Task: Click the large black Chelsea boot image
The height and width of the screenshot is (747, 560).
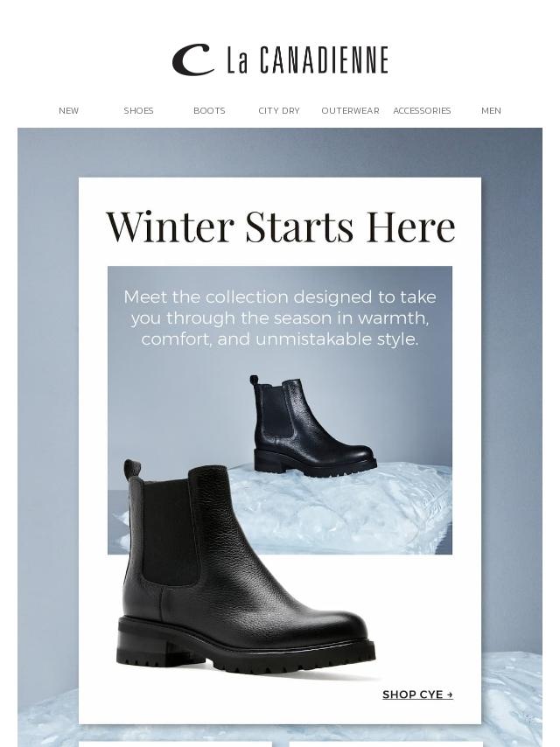Action: (246, 567)
